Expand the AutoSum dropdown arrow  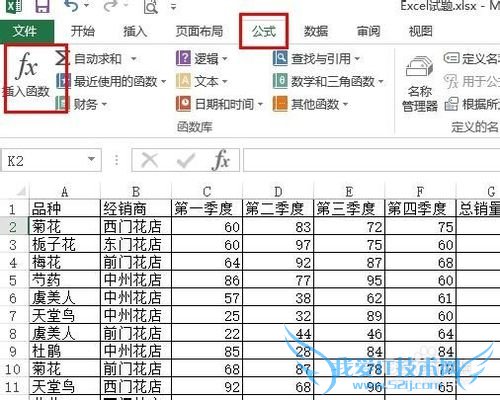tap(134, 59)
